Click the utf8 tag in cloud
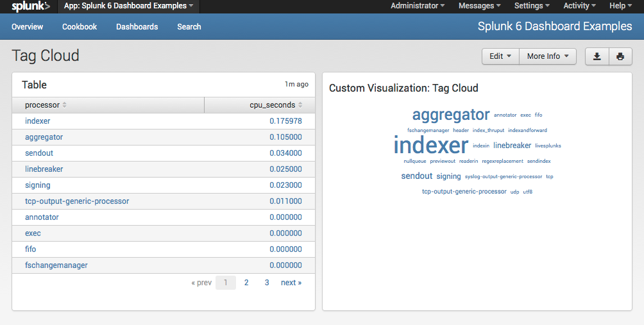644x325 pixels. click(x=528, y=192)
